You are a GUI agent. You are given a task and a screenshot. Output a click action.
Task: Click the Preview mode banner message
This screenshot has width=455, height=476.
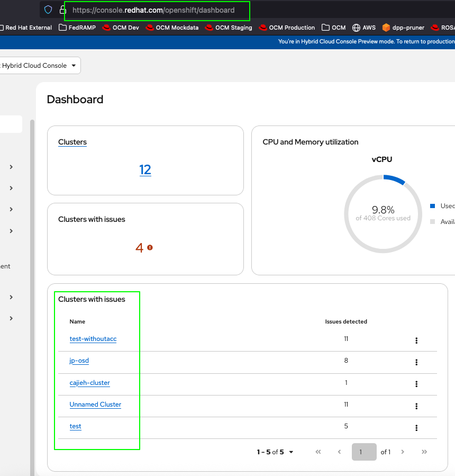click(x=367, y=41)
